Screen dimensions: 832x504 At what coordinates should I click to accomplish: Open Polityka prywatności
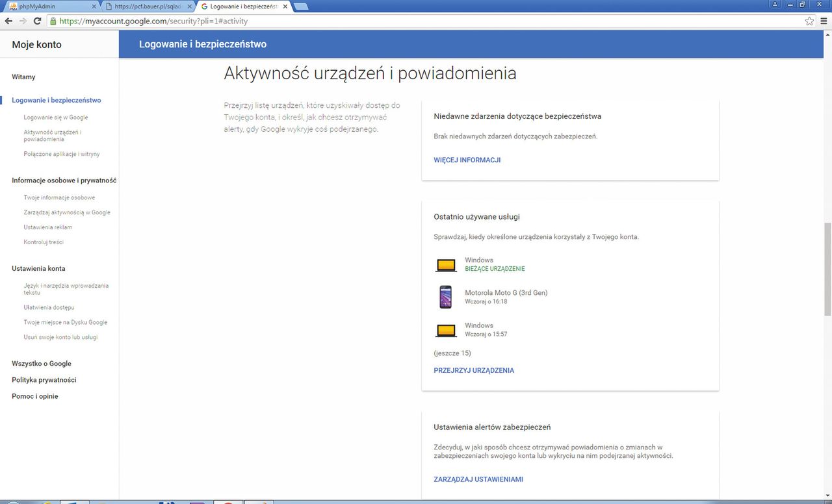point(44,380)
